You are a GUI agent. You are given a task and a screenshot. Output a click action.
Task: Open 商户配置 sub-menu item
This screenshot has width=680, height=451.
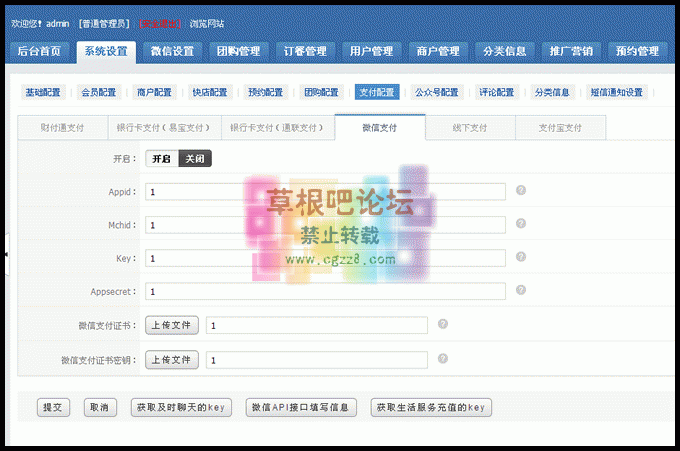click(154, 92)
